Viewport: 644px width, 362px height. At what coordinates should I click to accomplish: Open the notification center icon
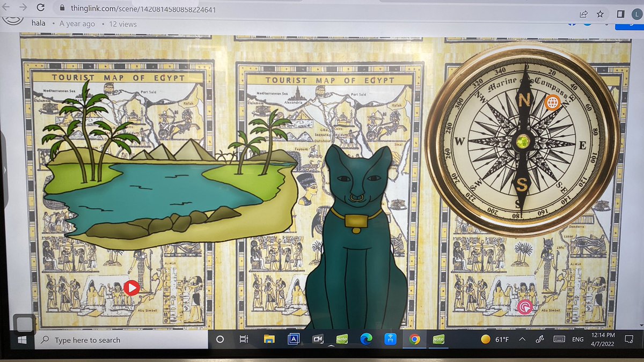point(630,338)
